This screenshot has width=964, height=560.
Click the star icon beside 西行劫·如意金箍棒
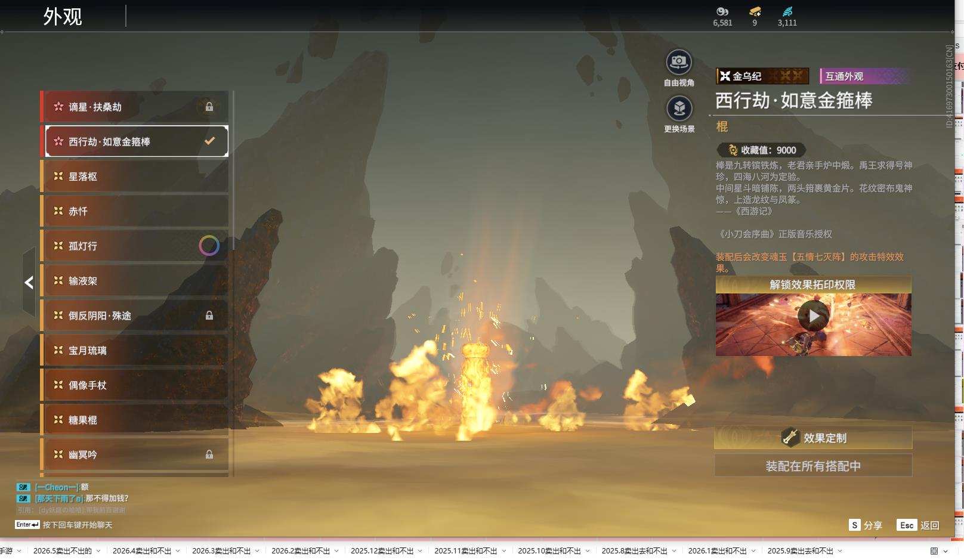pos(58,141)
